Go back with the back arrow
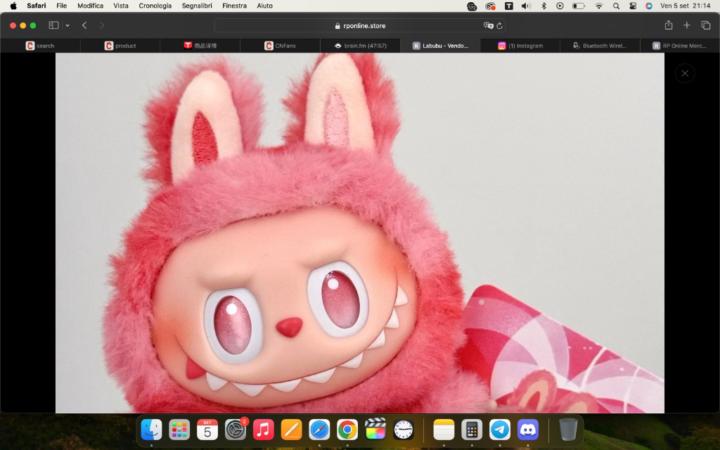The height and width of the screenshot is (450, 720). click(84, 25)
